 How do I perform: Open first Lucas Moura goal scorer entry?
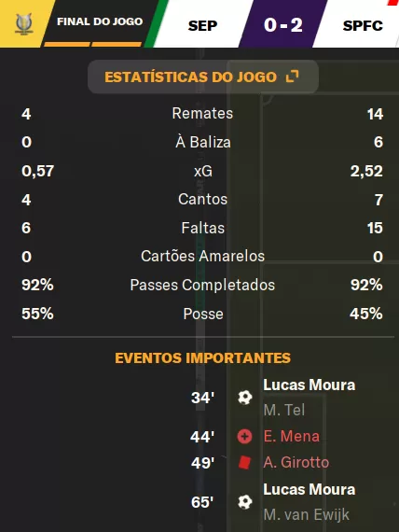pos(310,385)
